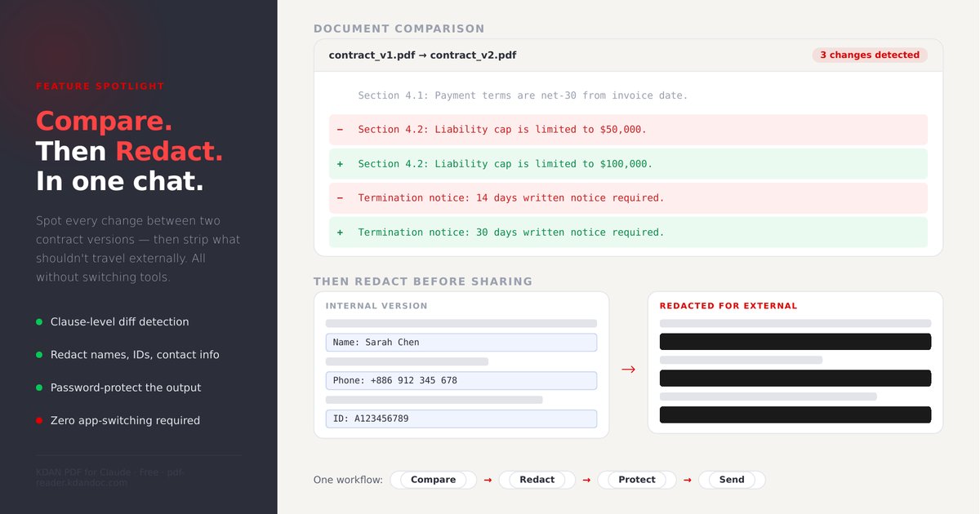Click the minus marker beside the 14 days line
This screenshot has height=514, width=980.
point(340,198)
